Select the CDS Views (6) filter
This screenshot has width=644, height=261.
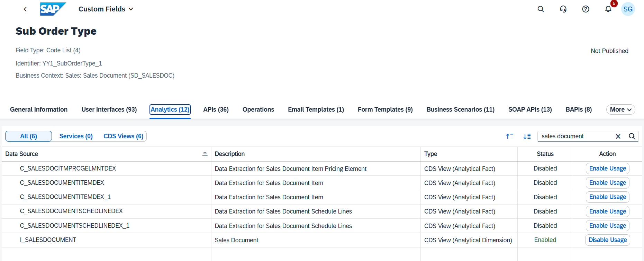[x=123, y=136]
